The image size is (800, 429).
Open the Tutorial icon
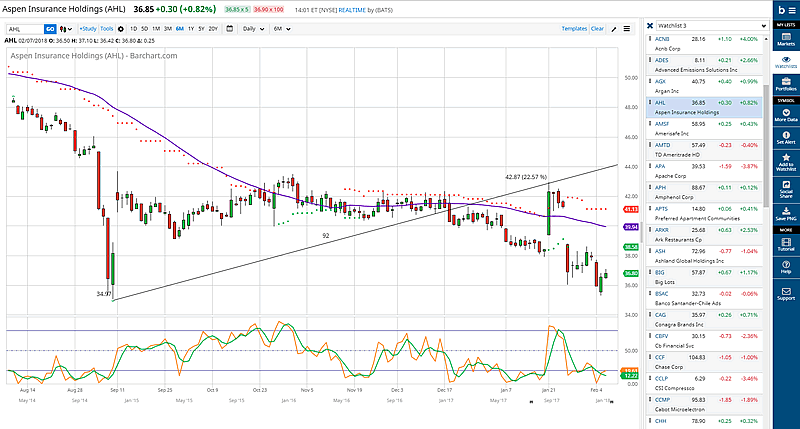(x=786, y=244)
